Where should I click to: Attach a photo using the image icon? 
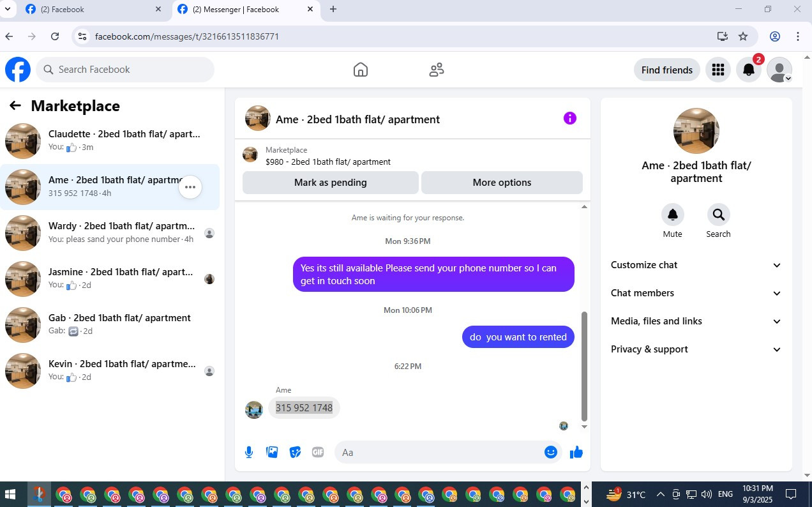tap(272, 452)
